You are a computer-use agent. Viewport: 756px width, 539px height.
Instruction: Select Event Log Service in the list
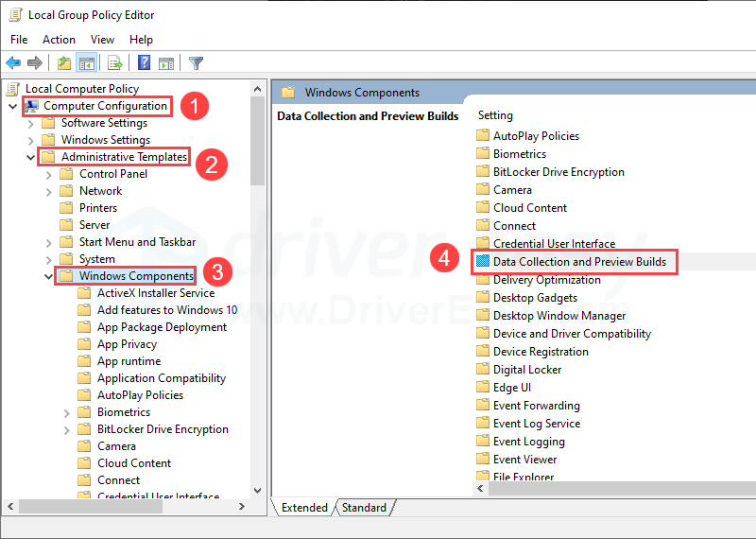click(537, 424)
